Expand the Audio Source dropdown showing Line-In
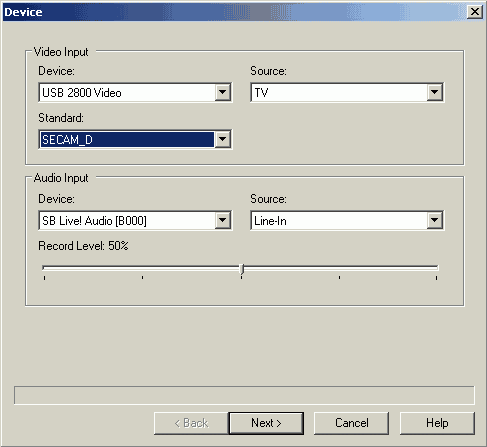 tap(347, 220)
